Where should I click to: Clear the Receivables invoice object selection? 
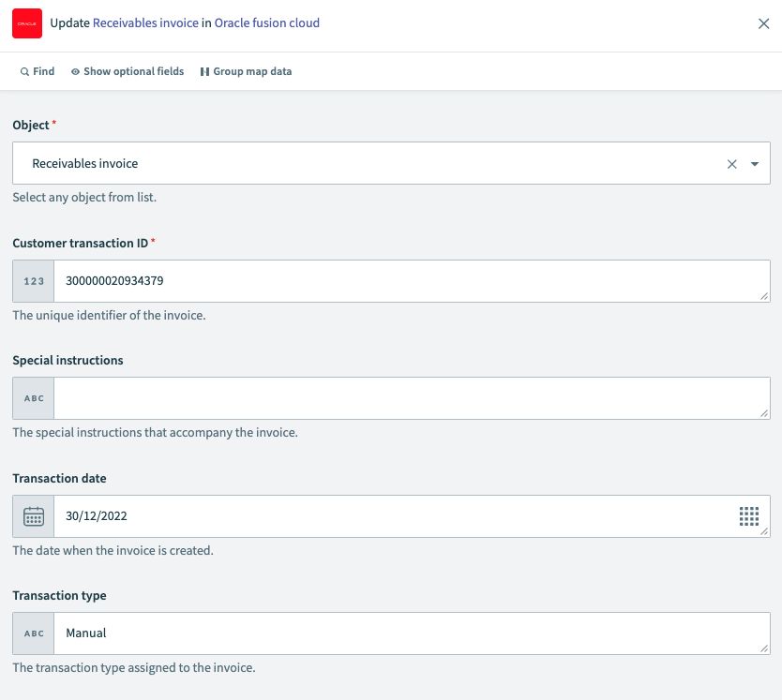pos(732,164)
